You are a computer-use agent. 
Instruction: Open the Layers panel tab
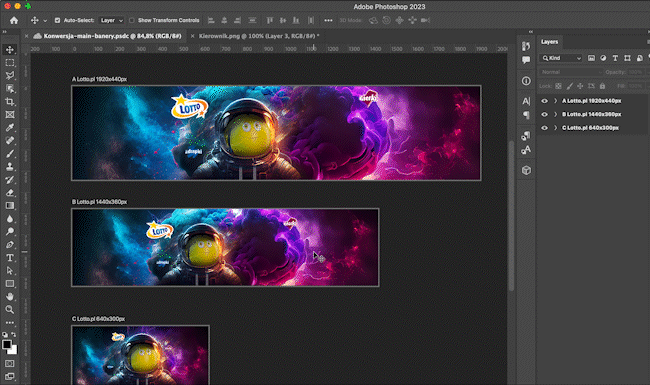pyautogui.click(x=549, y=42)
